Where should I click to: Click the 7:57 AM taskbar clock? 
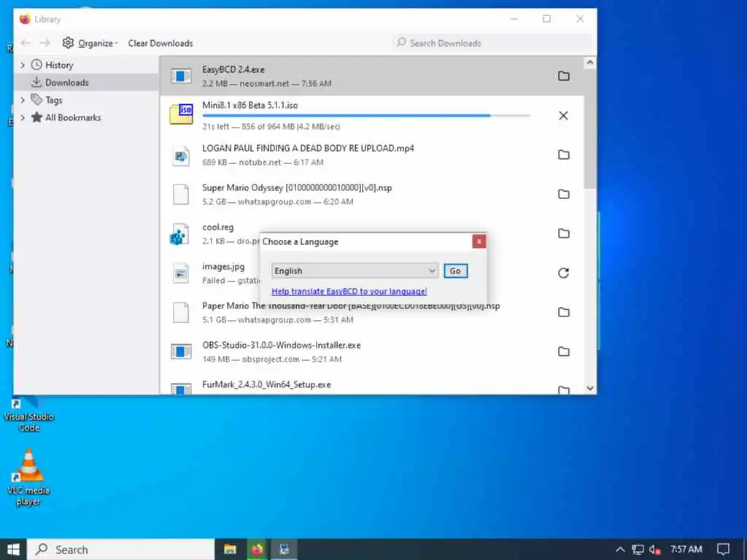tap(686, 550)
